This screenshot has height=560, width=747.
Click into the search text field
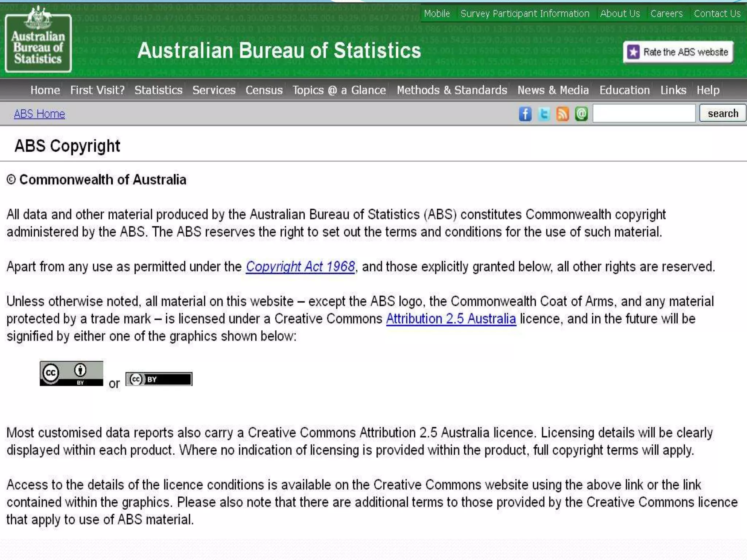tap(644, 113)
